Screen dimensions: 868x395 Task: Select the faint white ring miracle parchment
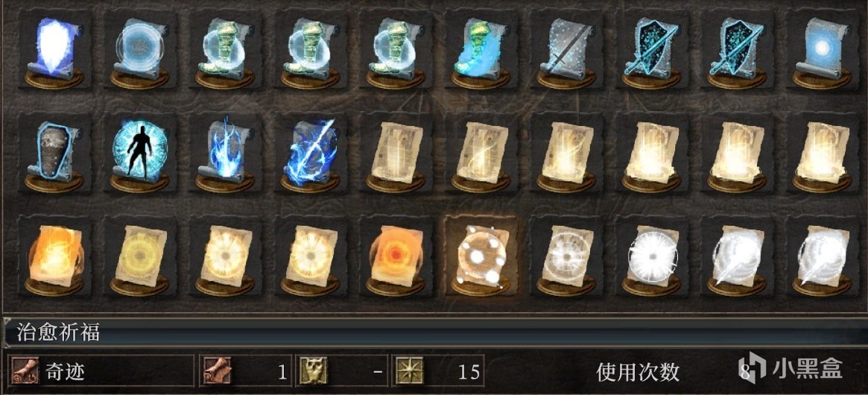click(x=566, y=256)
